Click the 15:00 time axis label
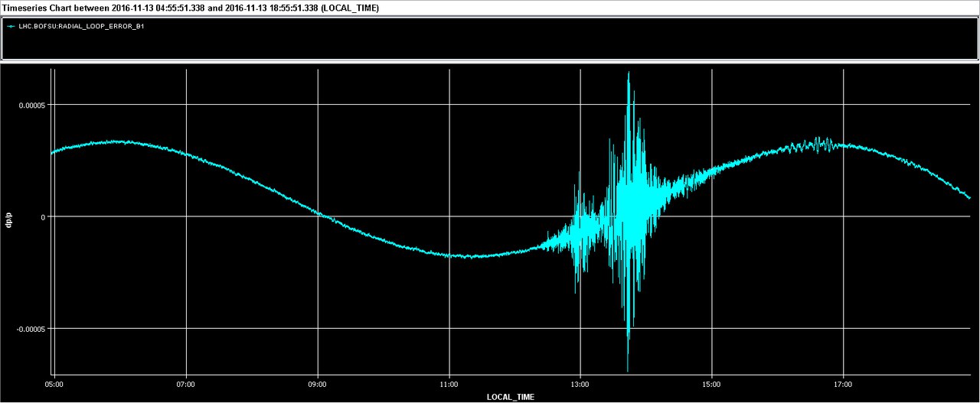 712,384
